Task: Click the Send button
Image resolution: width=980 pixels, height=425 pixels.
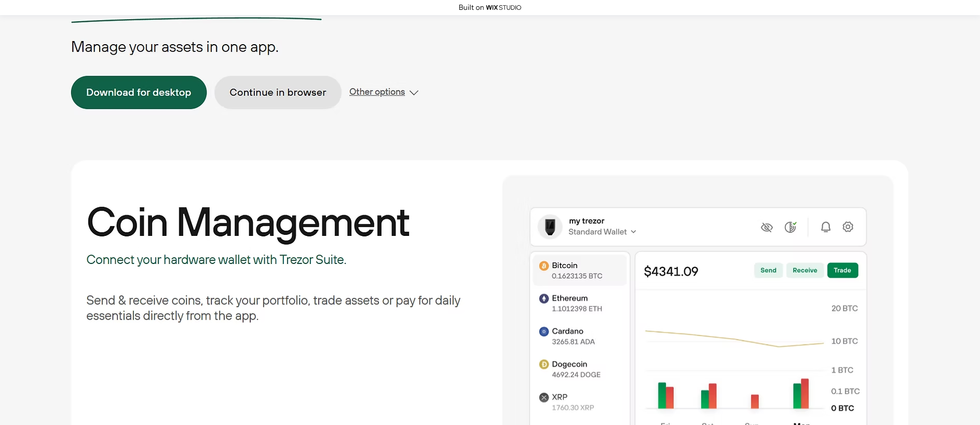Action: tap(768, 270)
